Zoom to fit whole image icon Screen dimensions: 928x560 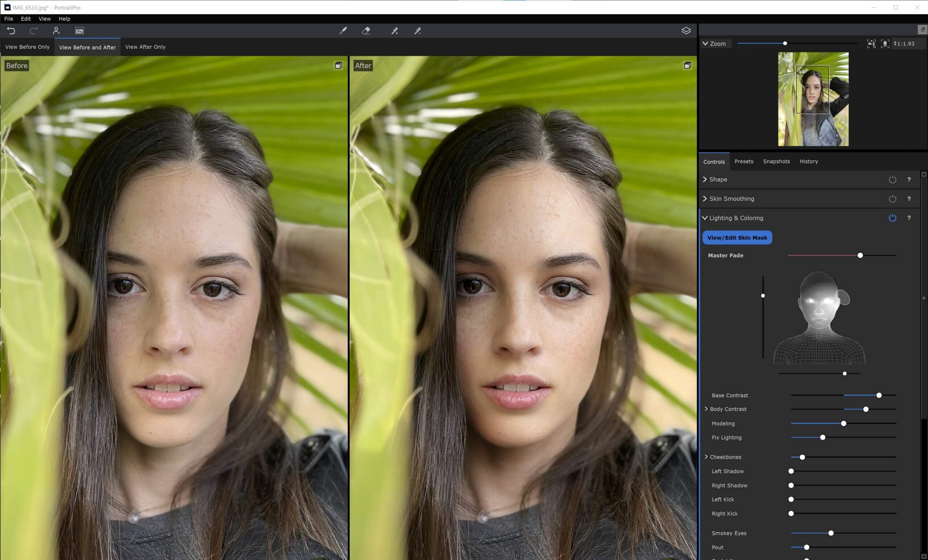tap(871, 44)
